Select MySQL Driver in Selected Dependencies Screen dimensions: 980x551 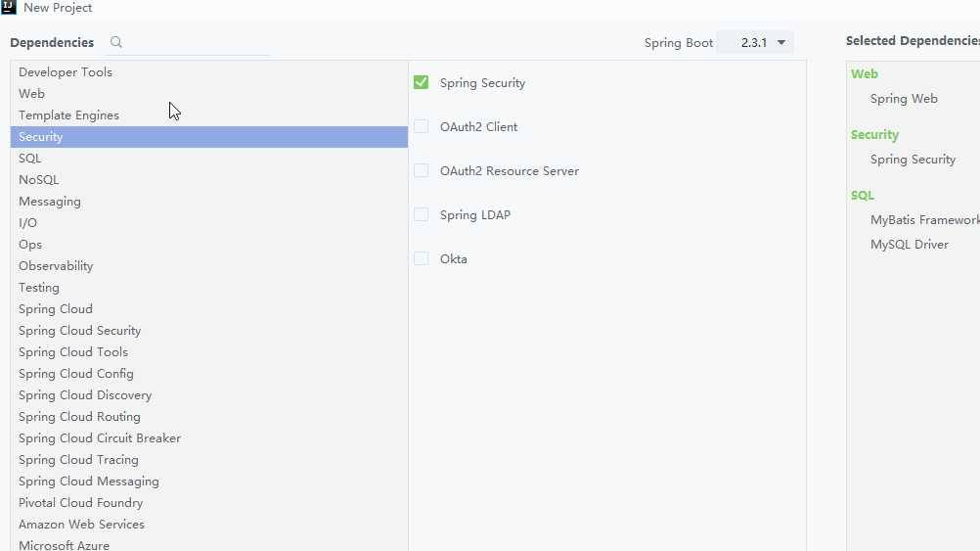(910, 245)
